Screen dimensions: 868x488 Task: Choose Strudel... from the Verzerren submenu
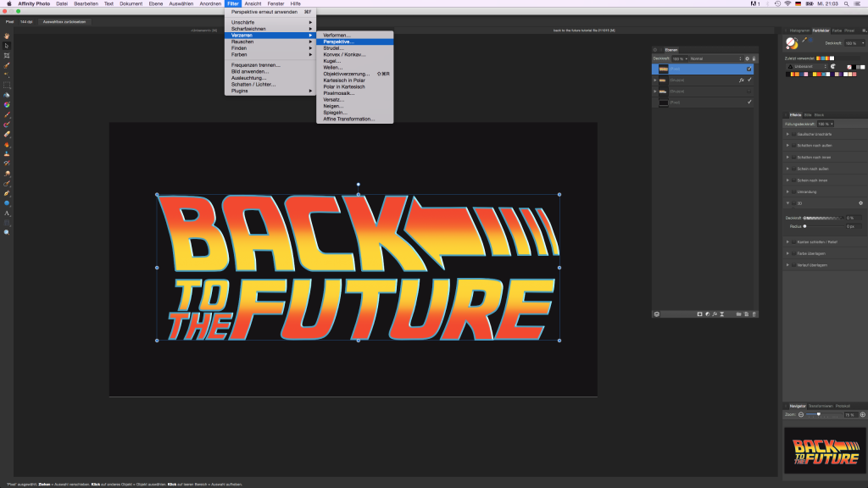[x=355, y=48]
